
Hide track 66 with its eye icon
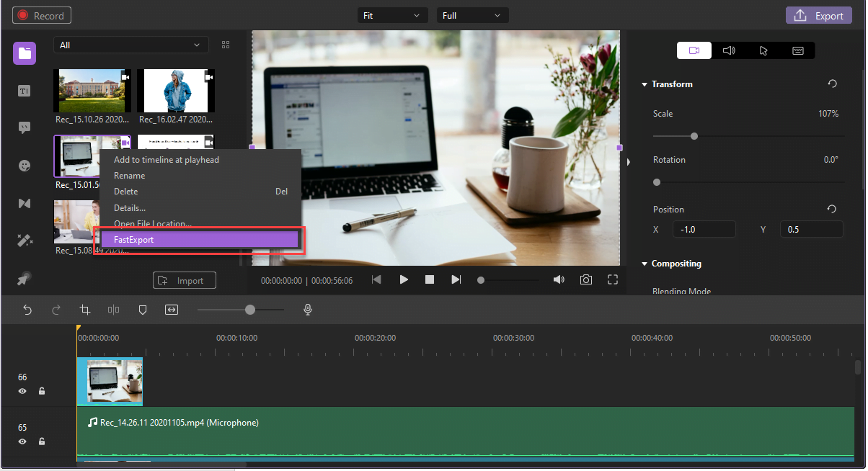(x=22, y=391)
